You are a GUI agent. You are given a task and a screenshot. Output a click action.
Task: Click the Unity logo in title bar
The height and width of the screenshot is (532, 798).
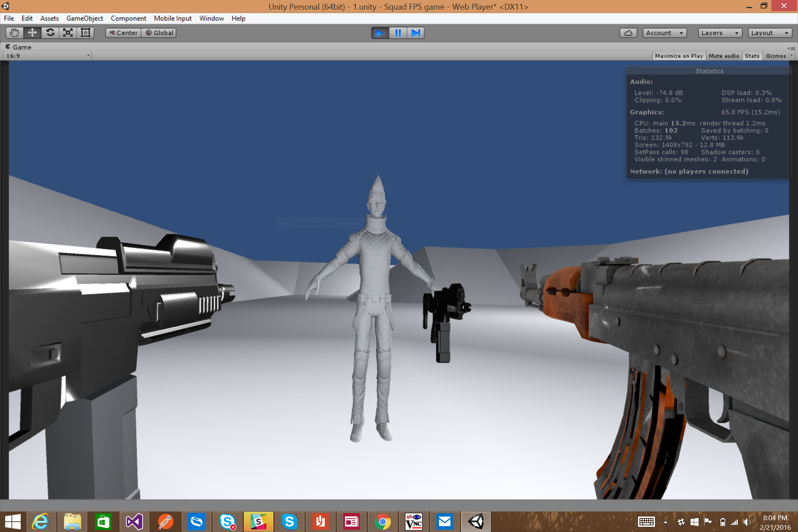(x=6, y=6)
